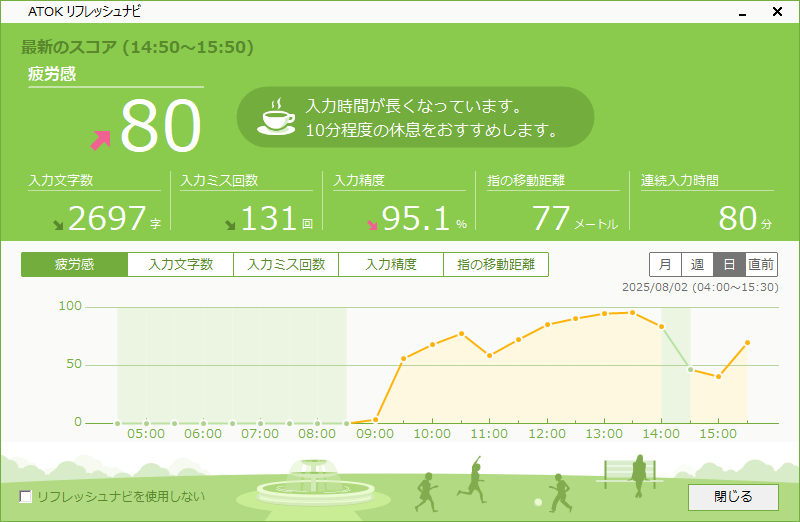Select the 日 period button

[730, 264]
